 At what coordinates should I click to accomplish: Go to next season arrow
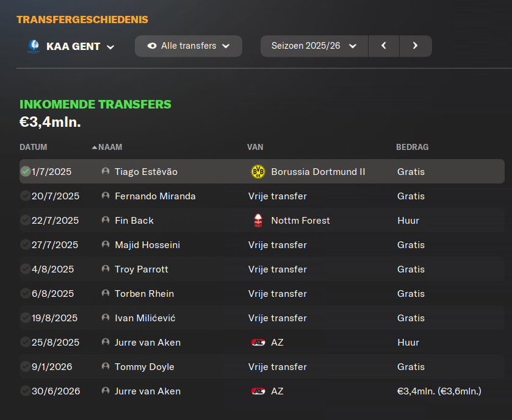coord(416,46)
